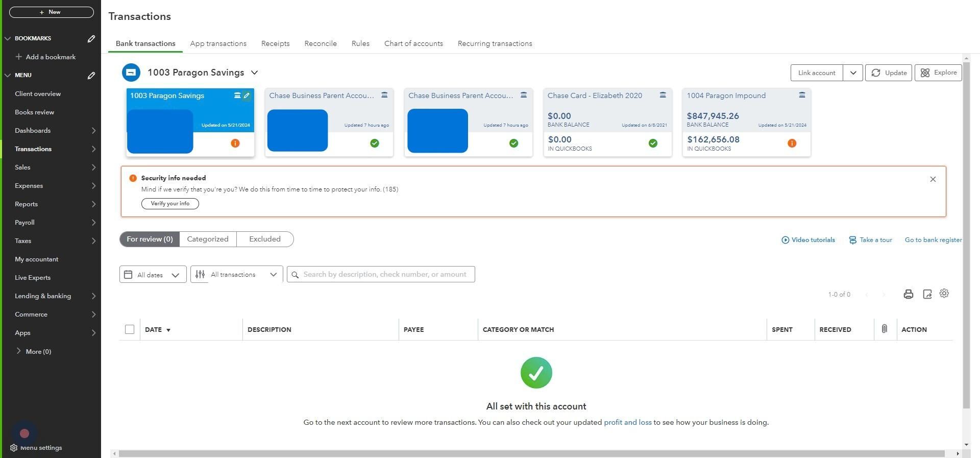Click the export icon above the table
This screenshot has height=458, width=980.
coord(927,294)
